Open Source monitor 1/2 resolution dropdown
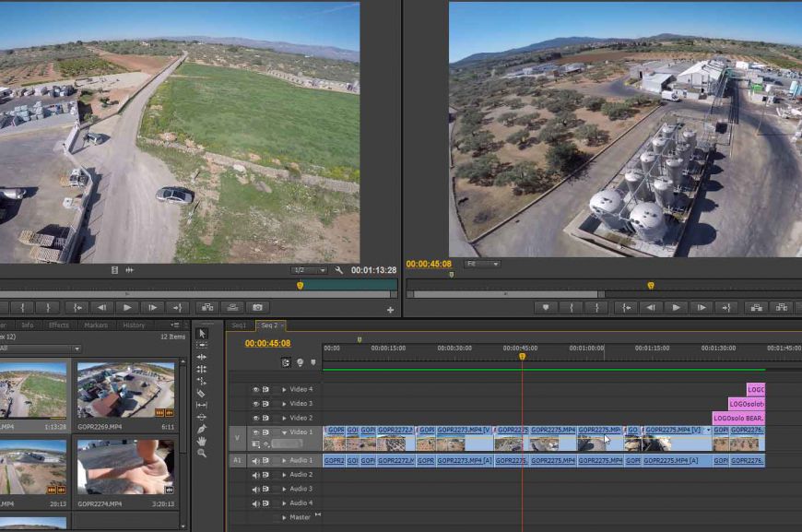 [309, 270]
